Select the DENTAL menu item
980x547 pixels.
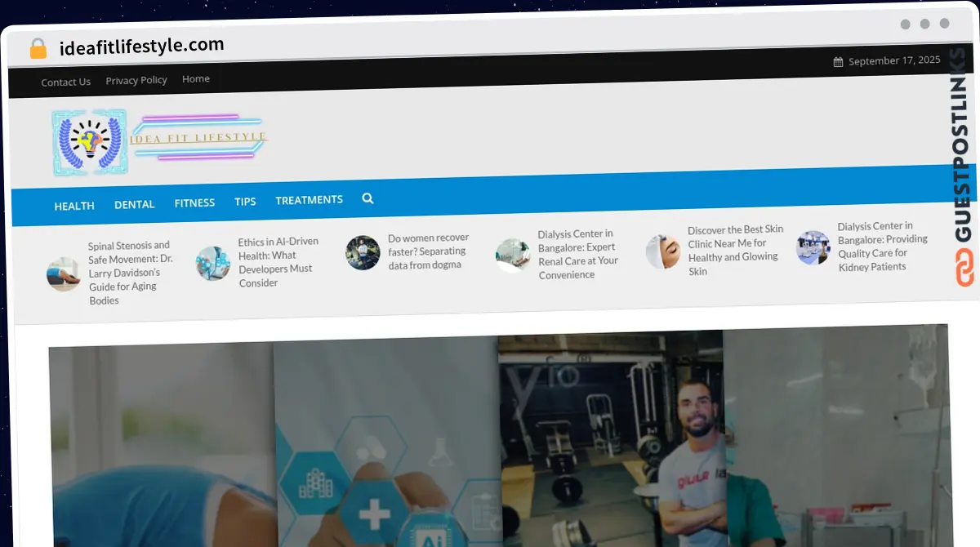135,204
